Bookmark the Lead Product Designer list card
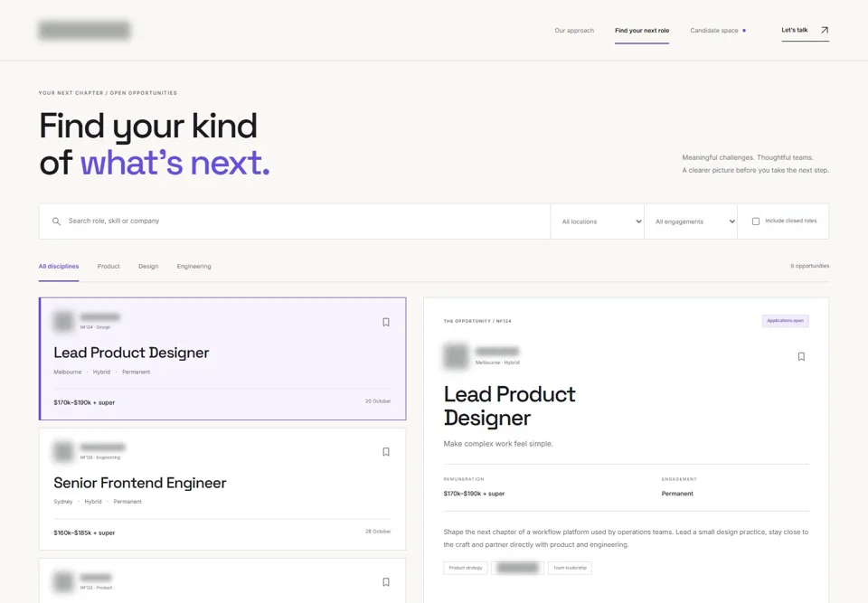Image resolution: width=868 pixels, height=603 pixels. (386, 322)
